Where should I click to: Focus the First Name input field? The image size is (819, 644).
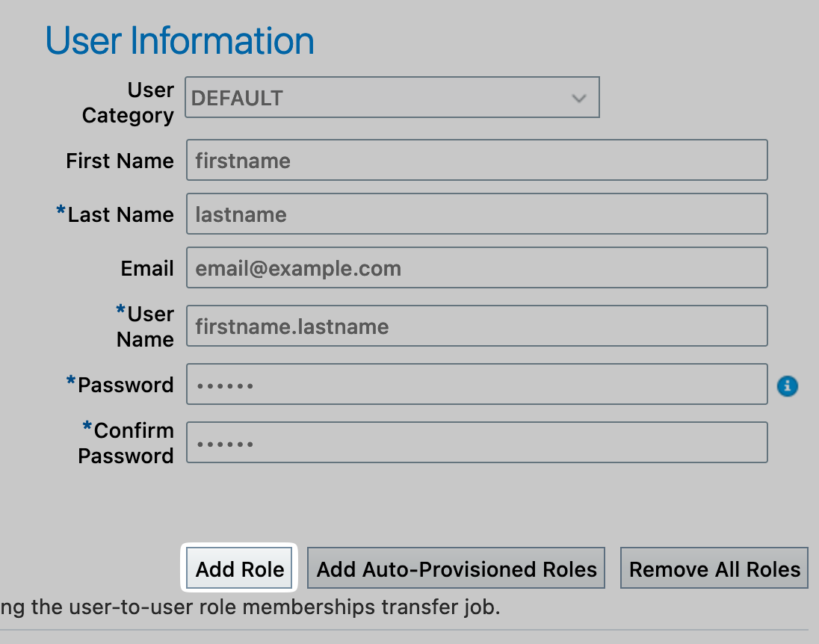(x=477, y=161)
